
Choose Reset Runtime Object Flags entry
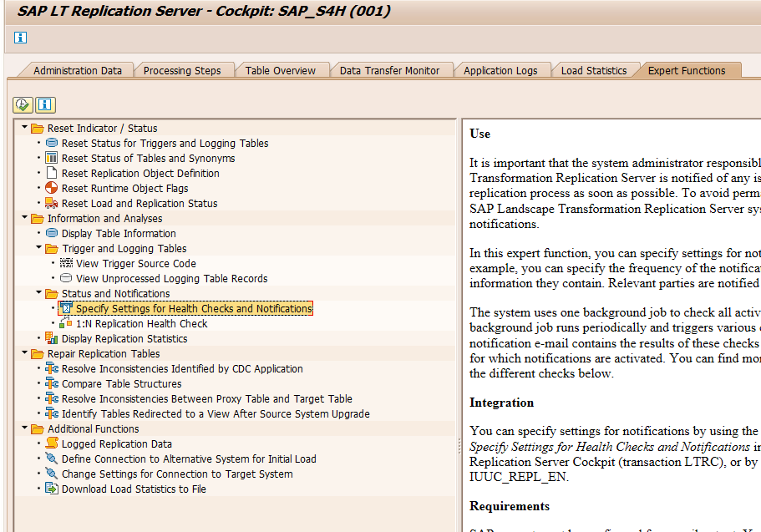tap(124, 189)
